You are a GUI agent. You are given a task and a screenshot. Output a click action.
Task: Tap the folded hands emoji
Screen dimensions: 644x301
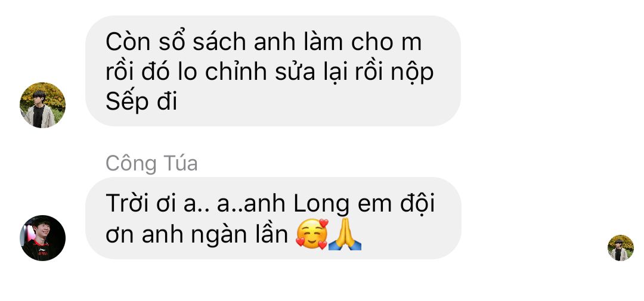pyautogui.click(x=345, y=234)
